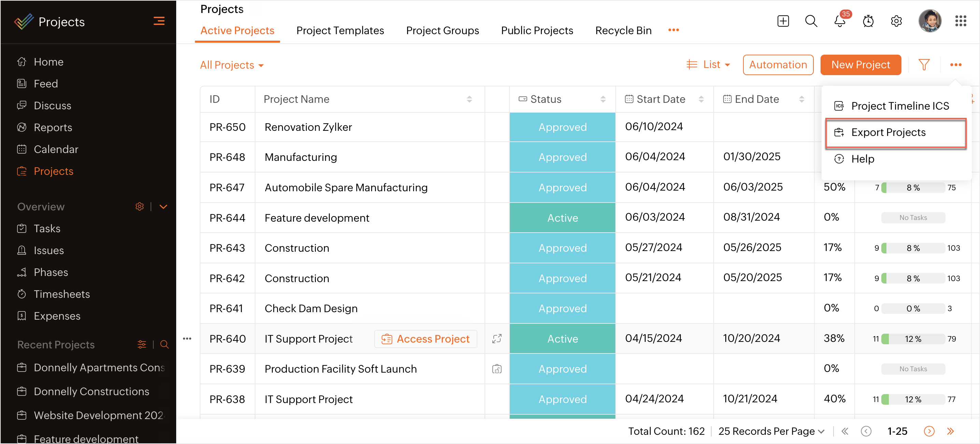Screen dimensions: 980x444
Task: Click the filter funnel icon
Action: 924,65
